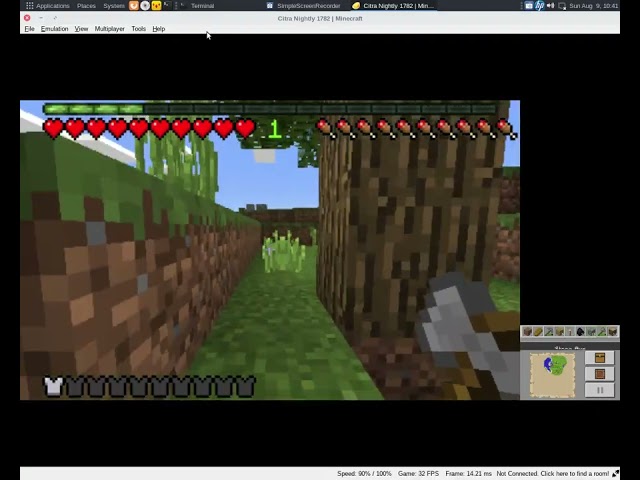This screenshot has height=480, width=640.
Task: Click the rightmost hunger drumstick icon
Action: coord(507,129)
